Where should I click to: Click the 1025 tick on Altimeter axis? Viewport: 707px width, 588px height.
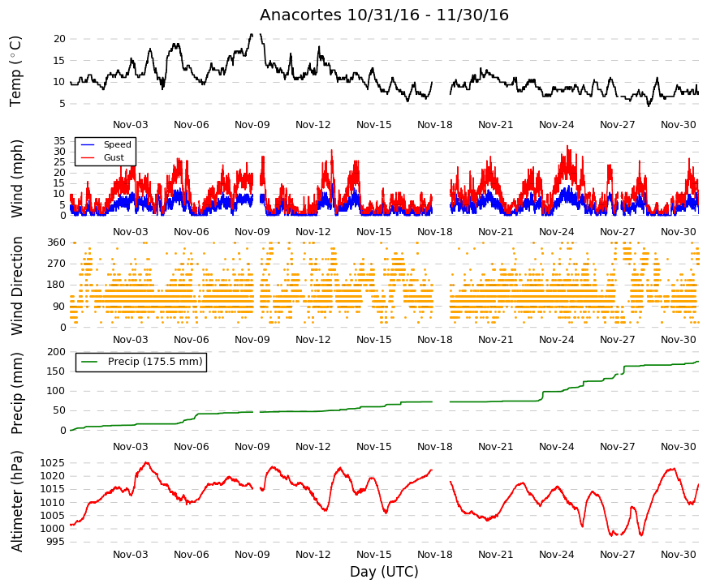tap(53, 463)
